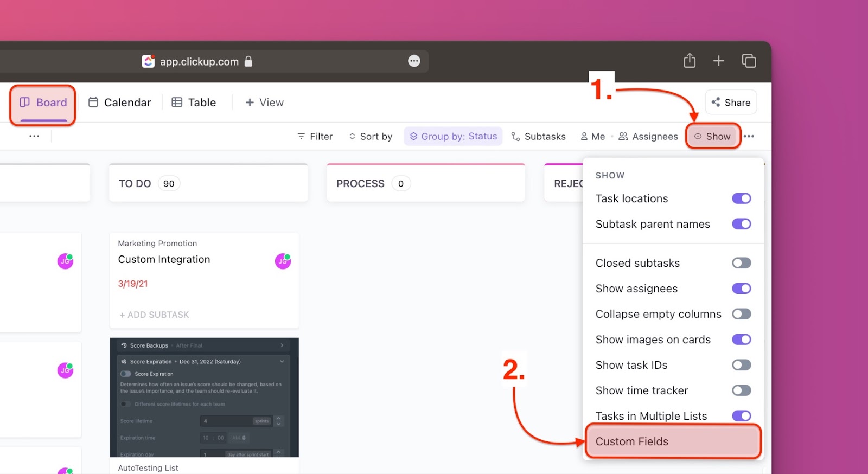Viewport: 868px width, 474px height.
Task: Click the ClickUp favicon in address bar
Action: tap(148, 61)
